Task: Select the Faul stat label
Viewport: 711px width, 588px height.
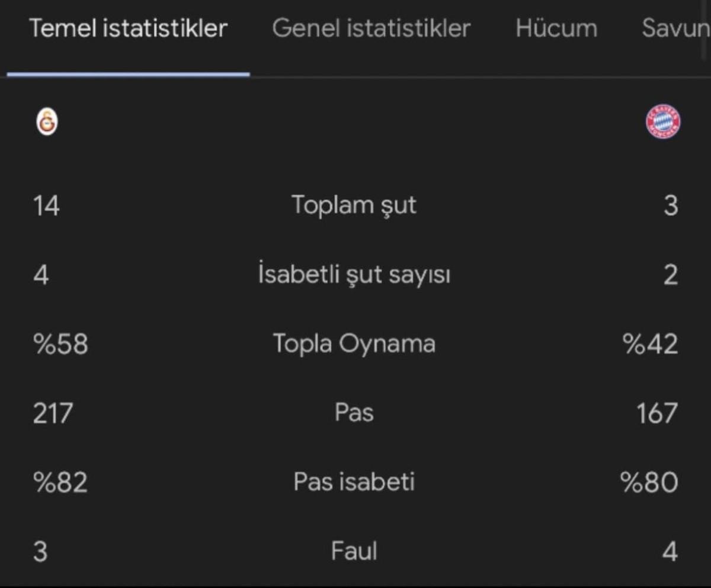Action: [x=354, y=551]
